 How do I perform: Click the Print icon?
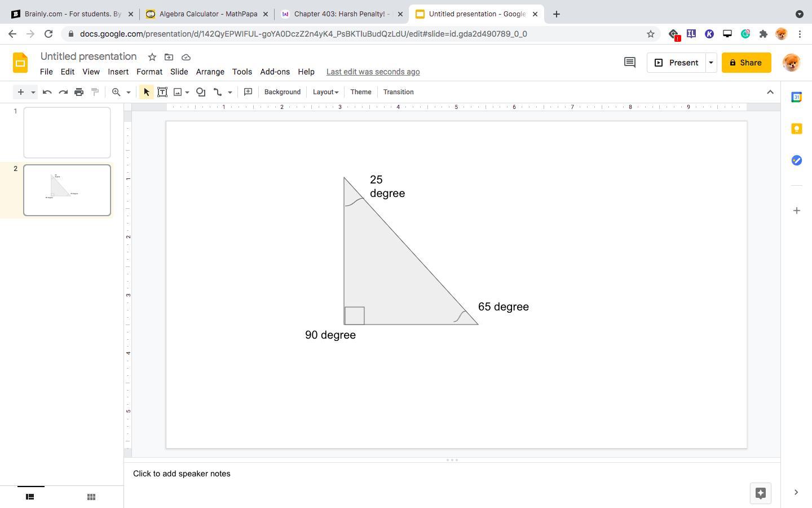79,92
